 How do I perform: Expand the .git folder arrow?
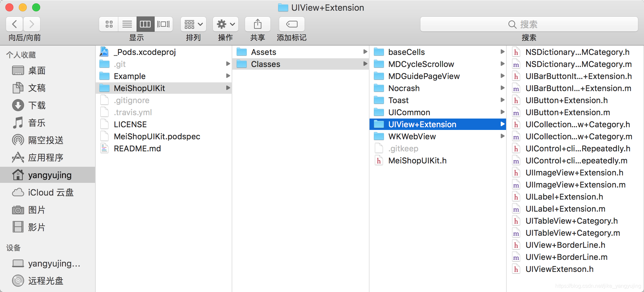(x=228, y=64)
